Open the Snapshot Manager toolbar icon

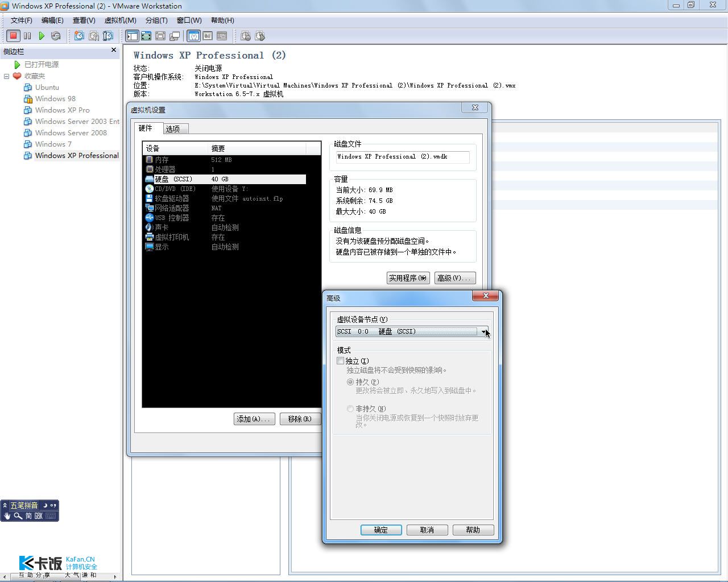(107, 36)
